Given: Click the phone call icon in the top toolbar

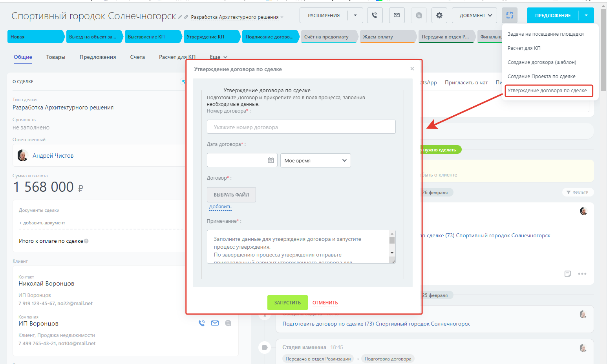Looking at the screenshot, I should pos(375,15).
